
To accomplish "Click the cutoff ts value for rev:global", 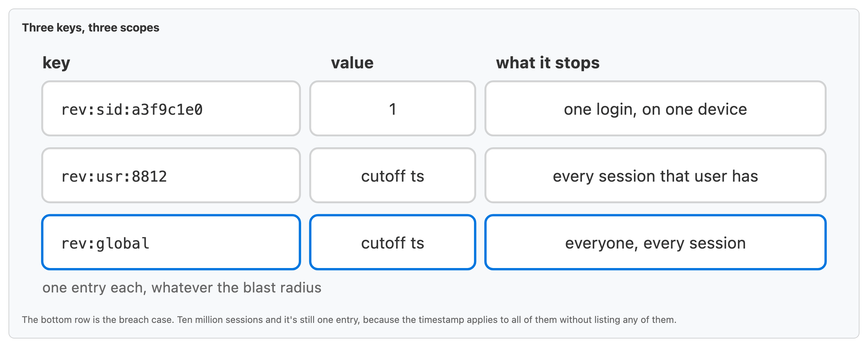I will (393, 242).
